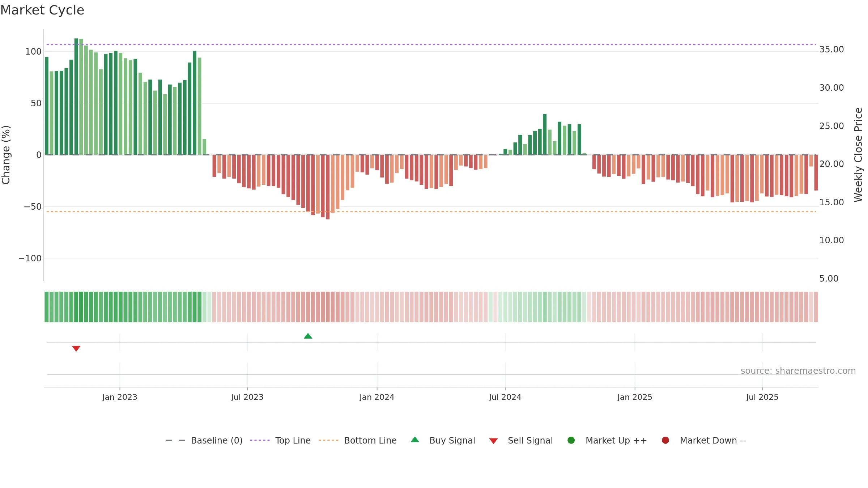Toggle the Top Line legend entry
Screen dimensions: 868x488
click(x=280, y=440)
